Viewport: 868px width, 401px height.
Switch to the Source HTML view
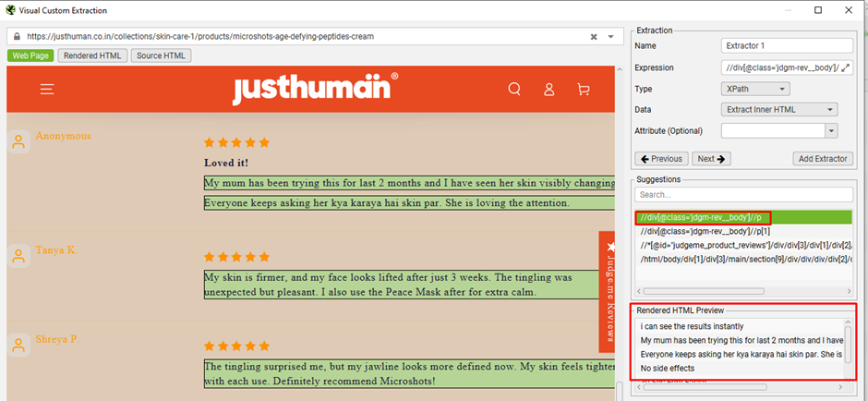pos(162,55)
